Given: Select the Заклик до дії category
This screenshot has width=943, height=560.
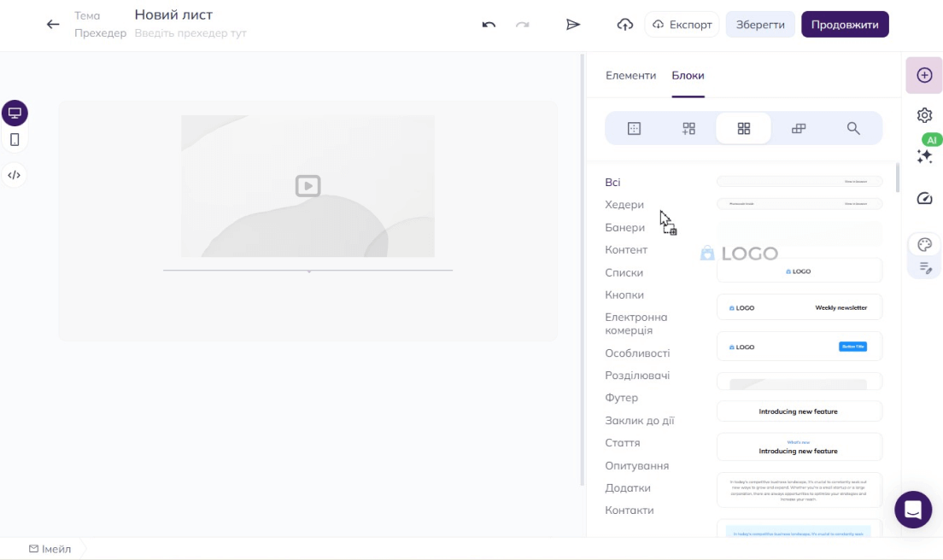Looking at the screenshot, I should 639,421.
